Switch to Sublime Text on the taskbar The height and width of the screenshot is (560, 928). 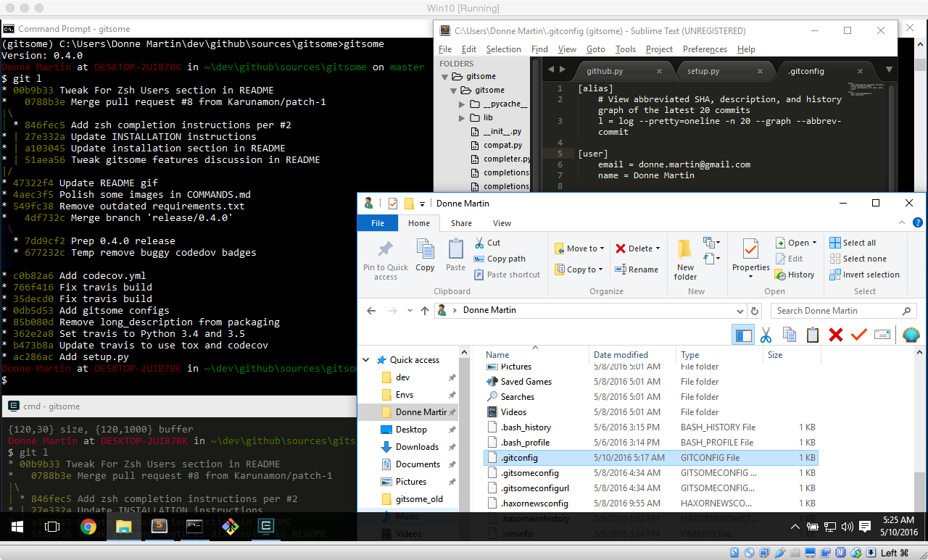click(x=159, y=527)
